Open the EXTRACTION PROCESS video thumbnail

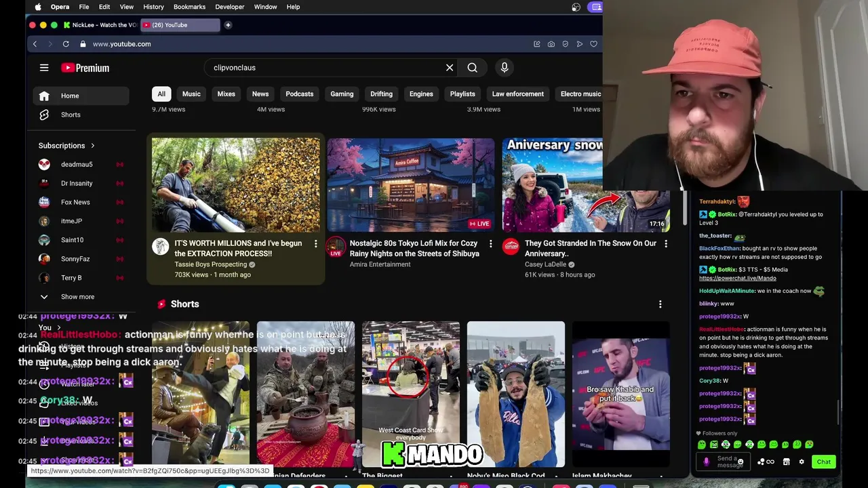coord(236,185)
